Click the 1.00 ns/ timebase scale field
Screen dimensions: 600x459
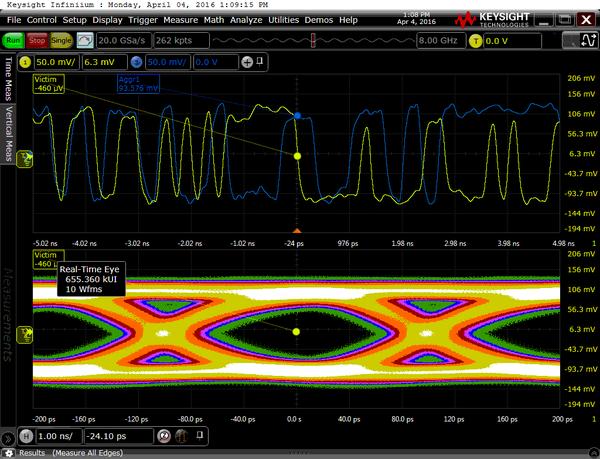point(59,436)
